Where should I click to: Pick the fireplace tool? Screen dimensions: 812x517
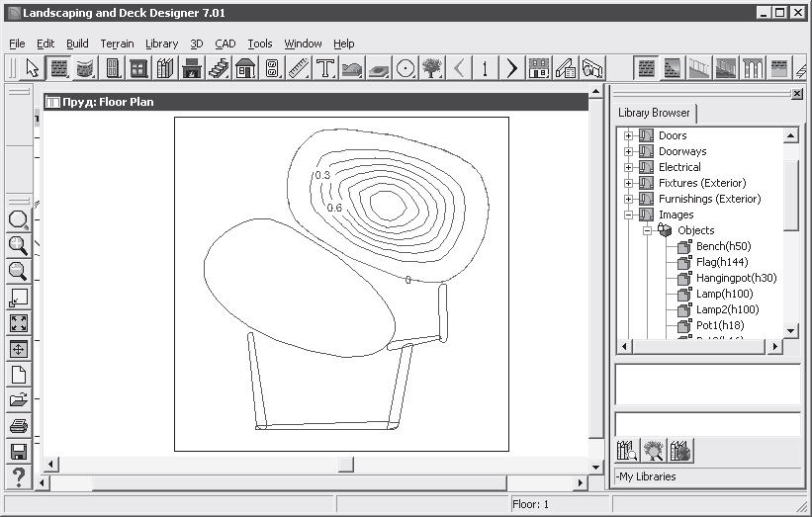pyautogui.click(x=192, y=68)
